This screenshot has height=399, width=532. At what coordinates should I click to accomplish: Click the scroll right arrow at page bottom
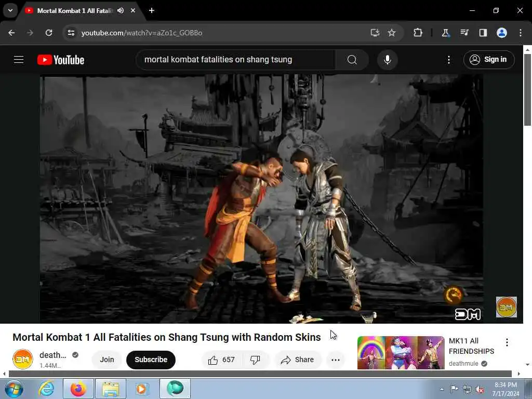tap(519, 374)
